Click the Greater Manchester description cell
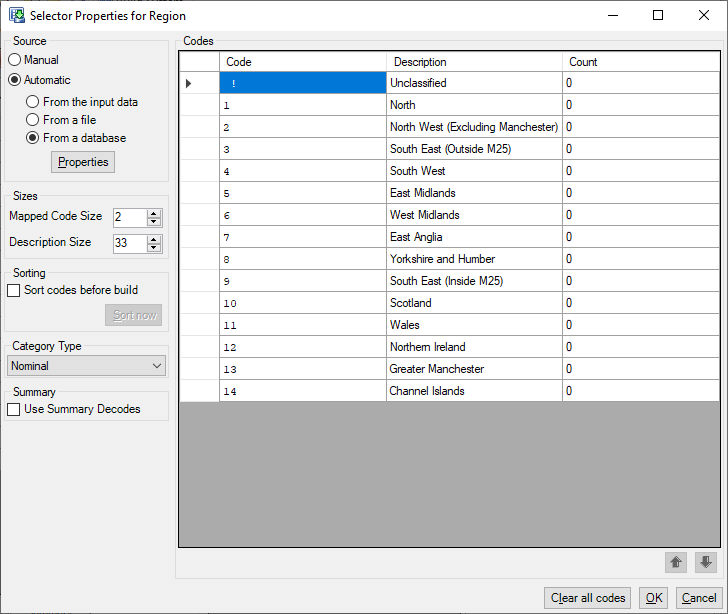 [474, 369]
